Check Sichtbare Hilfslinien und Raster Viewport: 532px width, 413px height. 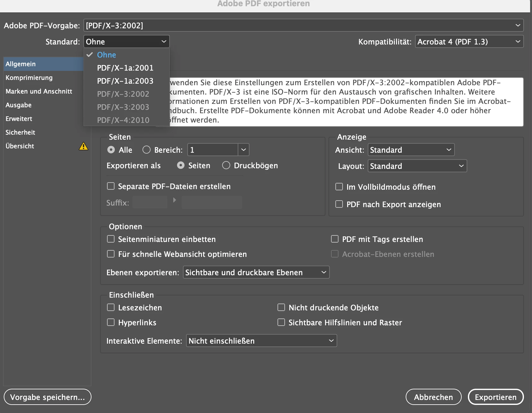pyautogui.click(x=281, y=322)
